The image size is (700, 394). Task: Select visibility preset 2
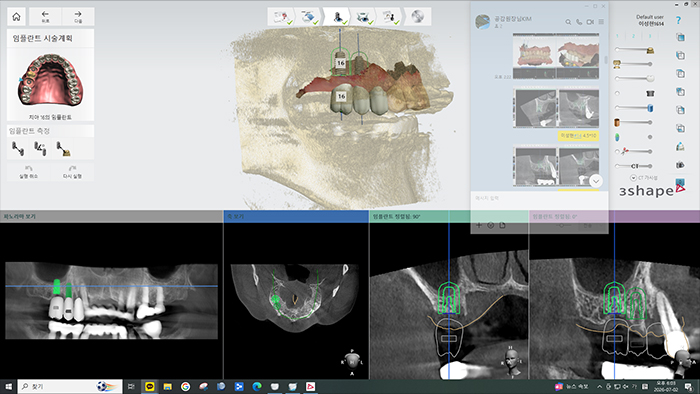[633, 36]
